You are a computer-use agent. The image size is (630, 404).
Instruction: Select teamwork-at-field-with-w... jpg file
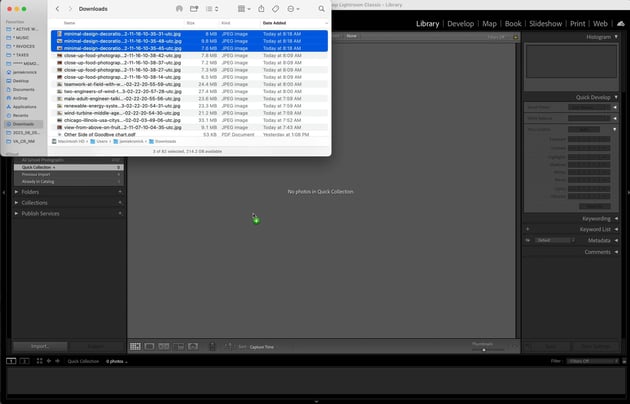click(189, 84)
